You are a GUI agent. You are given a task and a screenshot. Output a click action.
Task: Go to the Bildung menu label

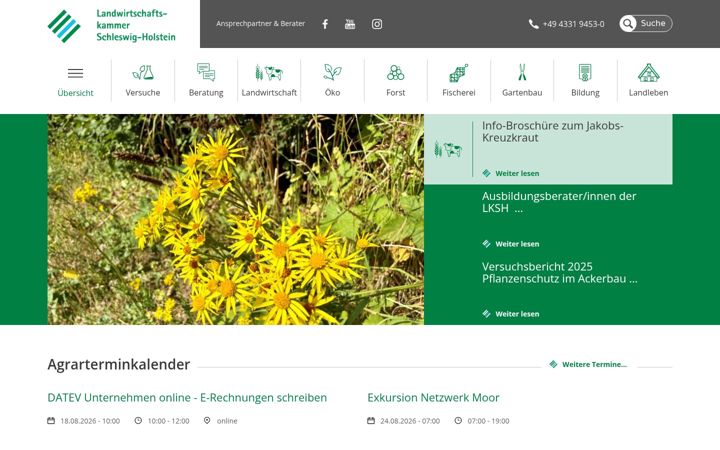585,93
